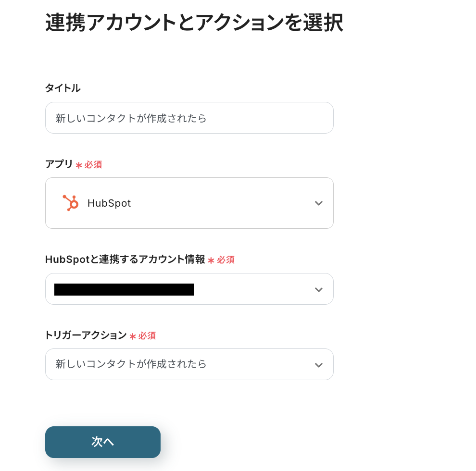
Task: Click the red asterisk beside アプリ
Action: click(79, 165)
